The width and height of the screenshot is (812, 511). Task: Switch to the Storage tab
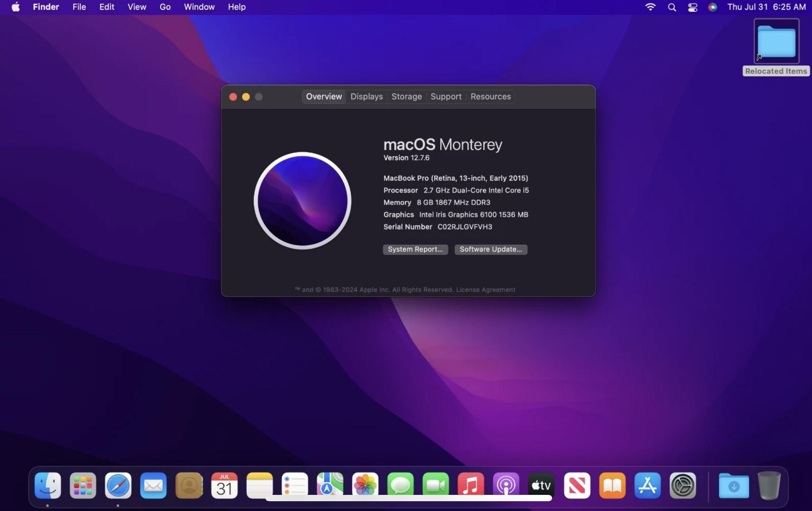[407, 97]
